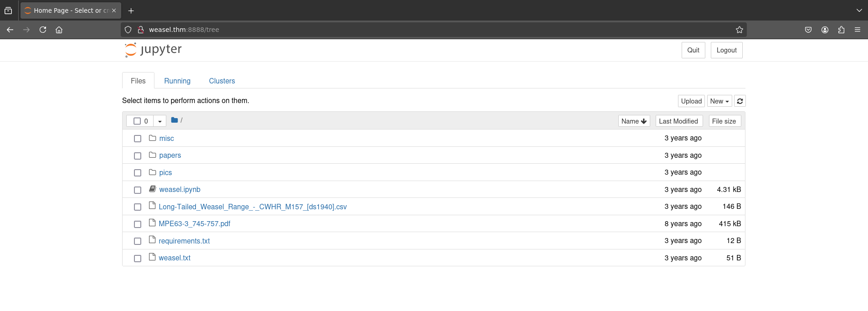Click the refresh notebook list icon
Screen dimensions: 868x311
(x=740, y=101)
